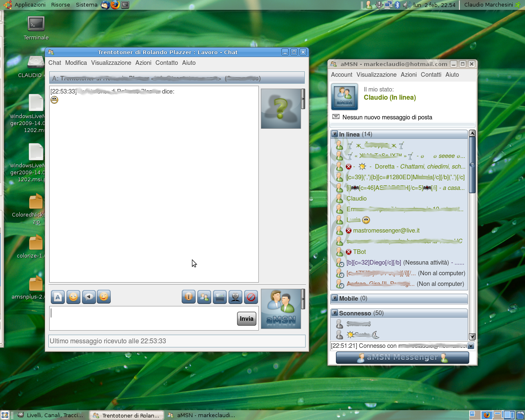Open Terminale desktop icon
The width and height of the screenshot is (525, 420).
[x=36, y=28]
